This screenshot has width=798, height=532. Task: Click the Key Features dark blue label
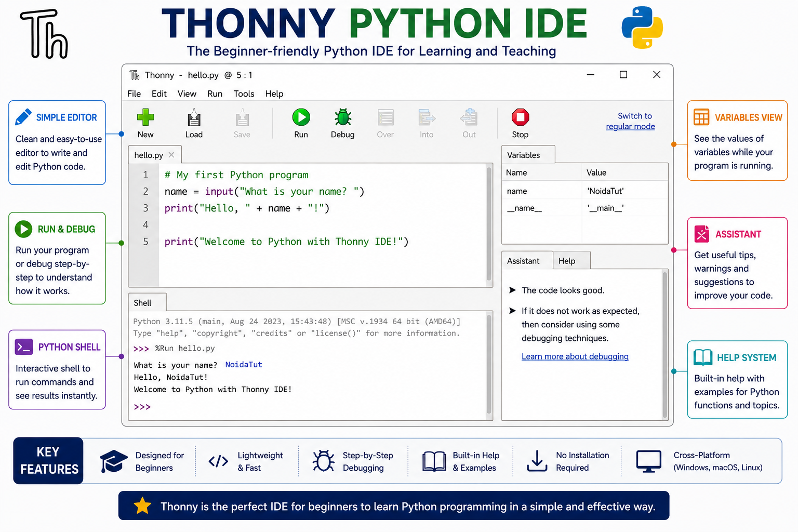[x=48, y=460]
